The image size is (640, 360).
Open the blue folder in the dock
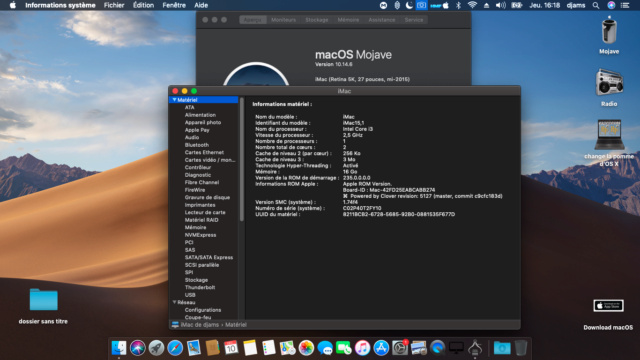(x=502, y=348)
